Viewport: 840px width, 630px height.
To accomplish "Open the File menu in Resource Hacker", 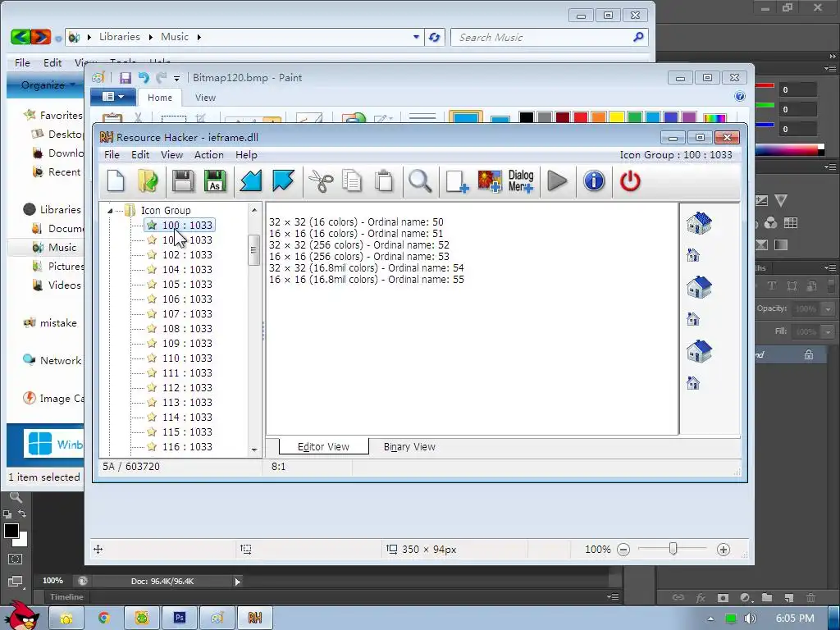I will click(x=112, y=155).
